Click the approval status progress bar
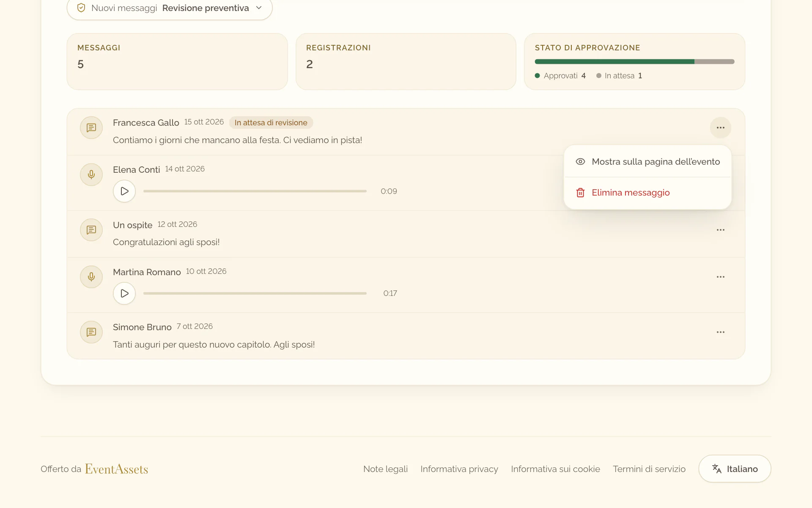This screenshot has height=508, width=812. [x=634, y=62]
